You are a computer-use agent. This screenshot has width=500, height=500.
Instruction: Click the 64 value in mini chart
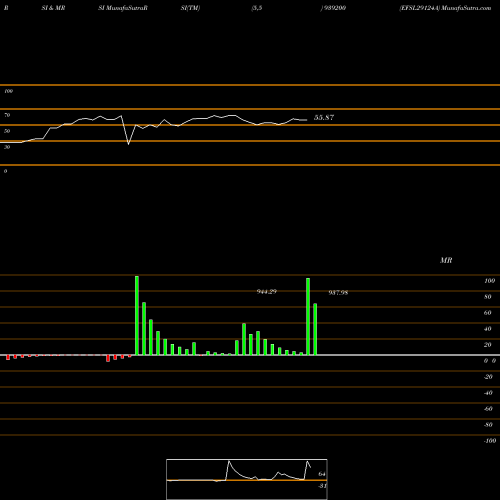(x=322, y=474)
